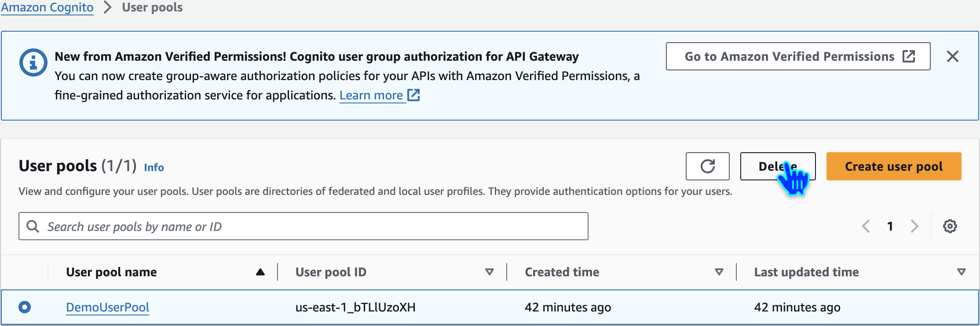Click Go to Amazon Verified Permissions button
The width and height of the screenshot is (980, 326).
pos(798,56)
